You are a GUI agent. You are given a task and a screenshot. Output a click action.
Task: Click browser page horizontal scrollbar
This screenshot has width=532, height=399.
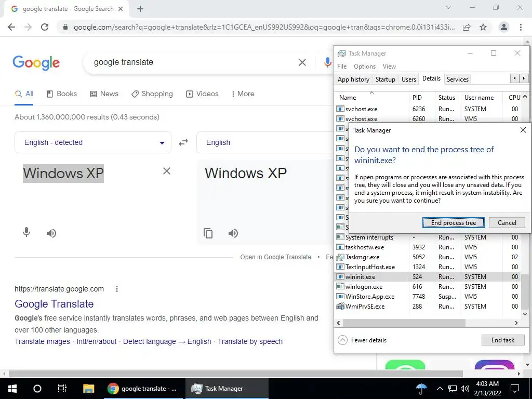[x=236, y=374]
